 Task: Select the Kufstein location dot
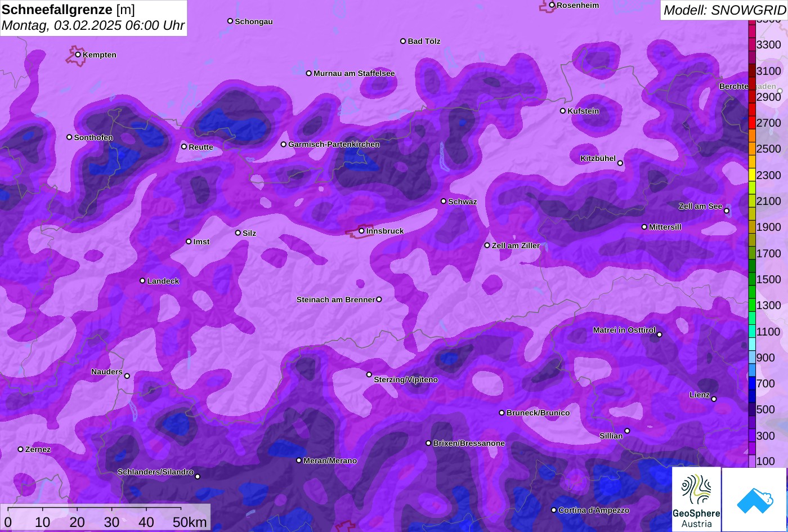tap(563, 111)
